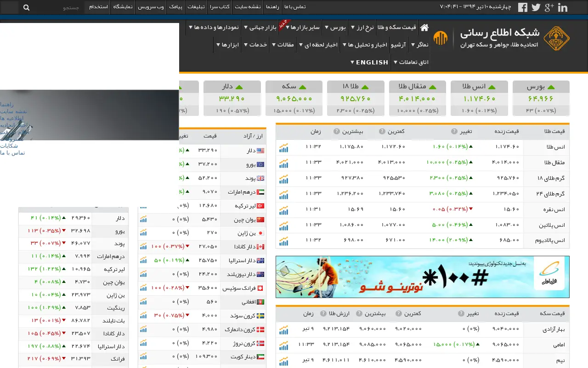
Task: Open chart icon for انس پلاتین row
Action: [284, 226]
